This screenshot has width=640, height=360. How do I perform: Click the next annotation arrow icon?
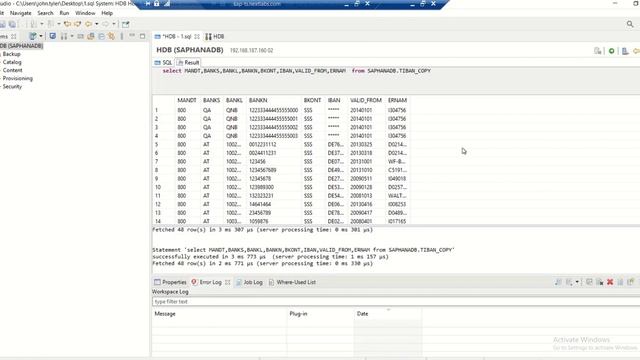[78, 24]
